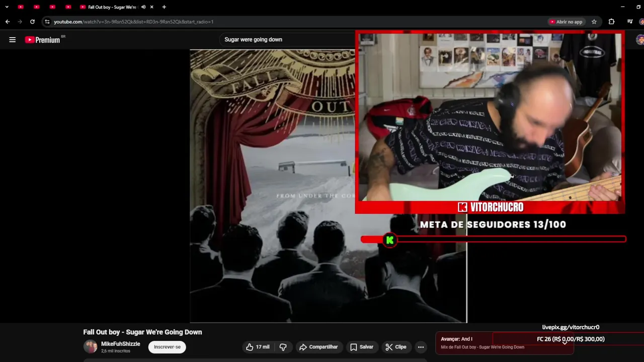Viewport: 644px width, 362px height.
Task: Switch to the fourth pinned YouTube tab
Action: 68,7
